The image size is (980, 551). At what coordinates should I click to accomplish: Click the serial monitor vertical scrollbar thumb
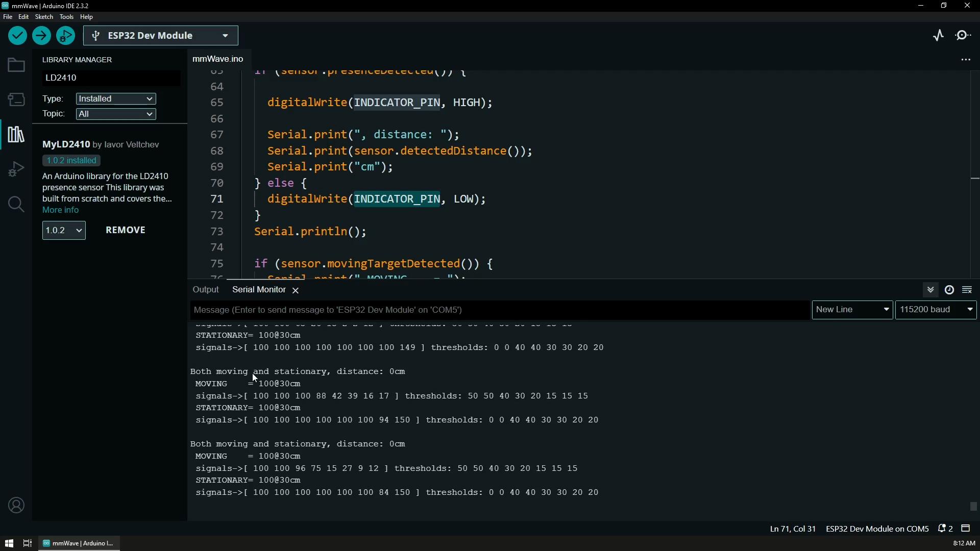[974, 507]
